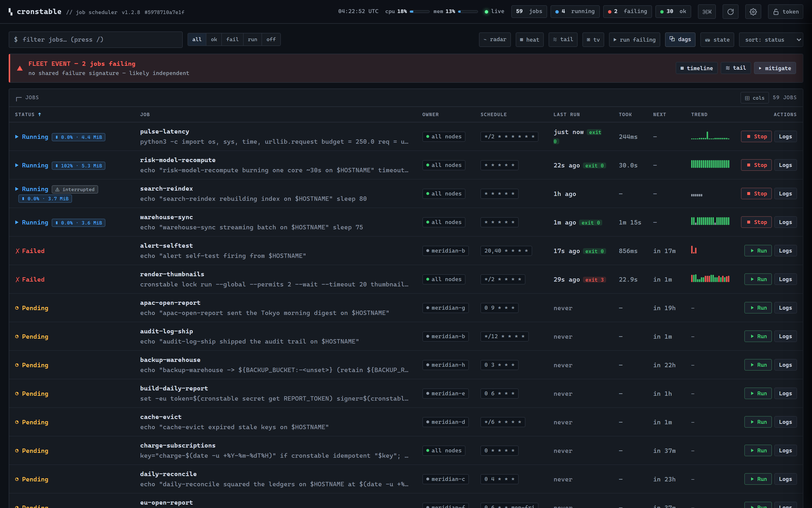The height and width of the screenshot is (508, 812).
Task: Stop the warehouse-sync job
Action: point(756,222)
